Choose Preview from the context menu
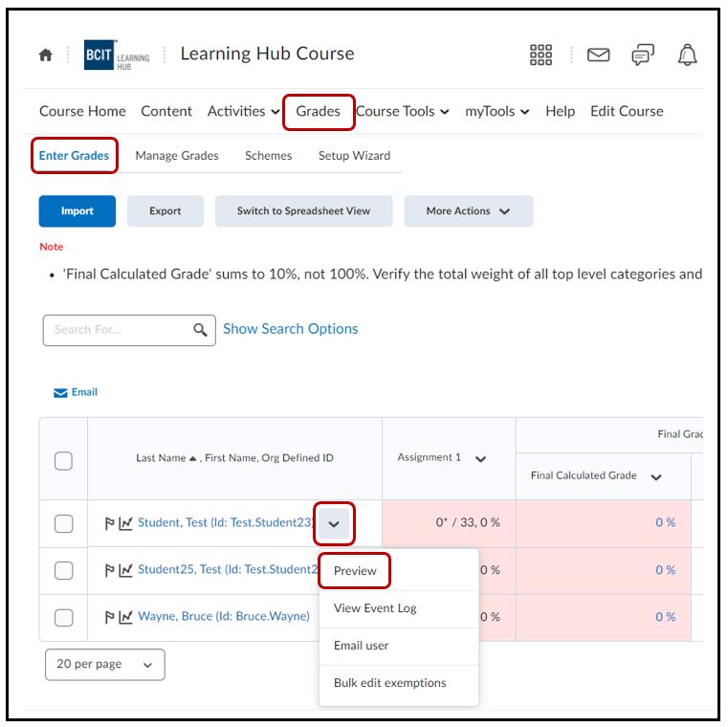Image resolution: width=728 pixels, height=727 pixels. coord(355,571)
